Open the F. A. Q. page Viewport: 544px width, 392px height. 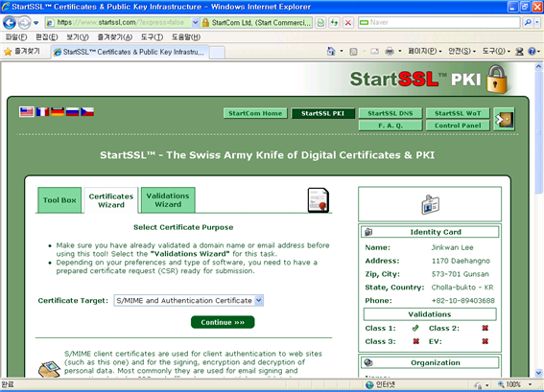click(x=390, y=126)
